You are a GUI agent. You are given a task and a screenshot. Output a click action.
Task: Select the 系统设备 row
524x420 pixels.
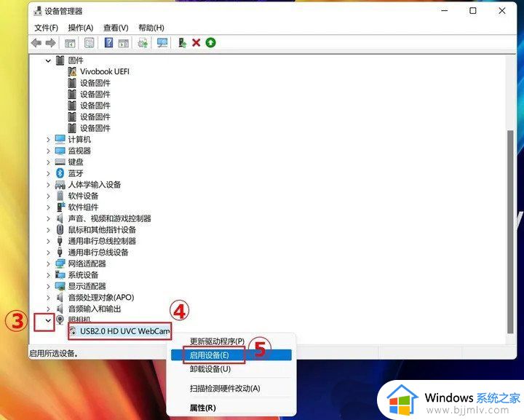83,275
